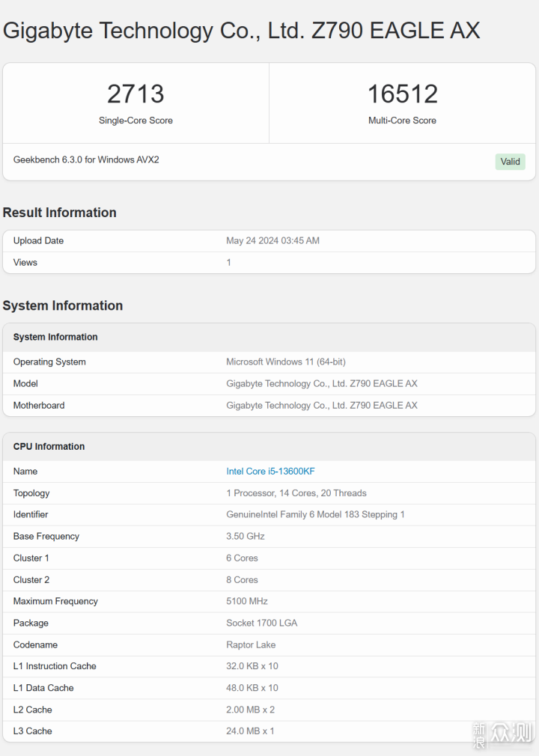
Task: Click the multi-core score 16512
Action: pyautogui.click(x=402, y=94)
